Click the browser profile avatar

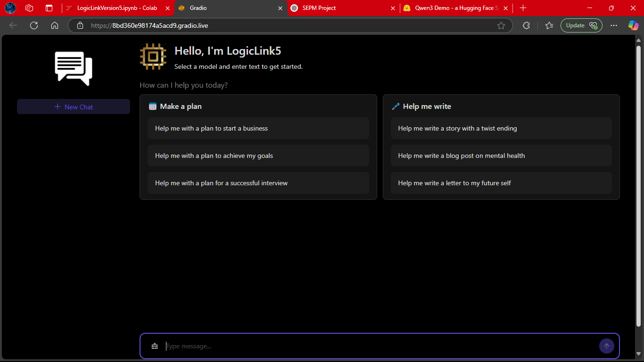[x=10, y=8]
